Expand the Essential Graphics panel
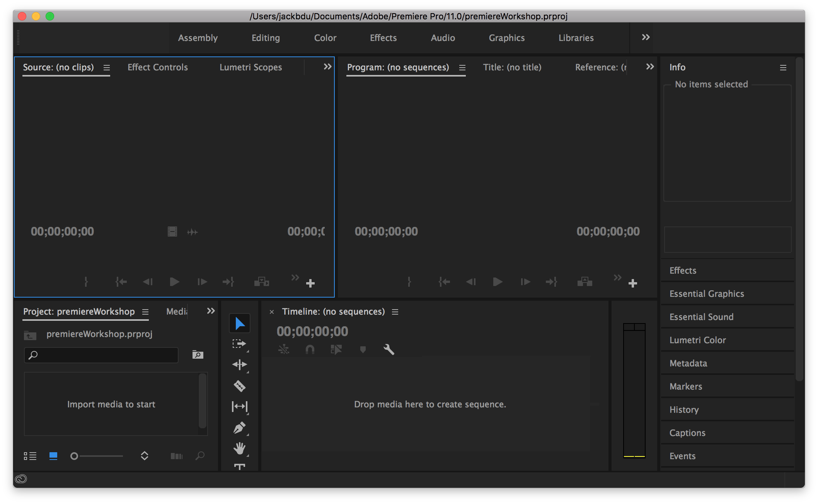Viewport: 818px width, 504px height. pyautogui.click(x=707, y=294)
